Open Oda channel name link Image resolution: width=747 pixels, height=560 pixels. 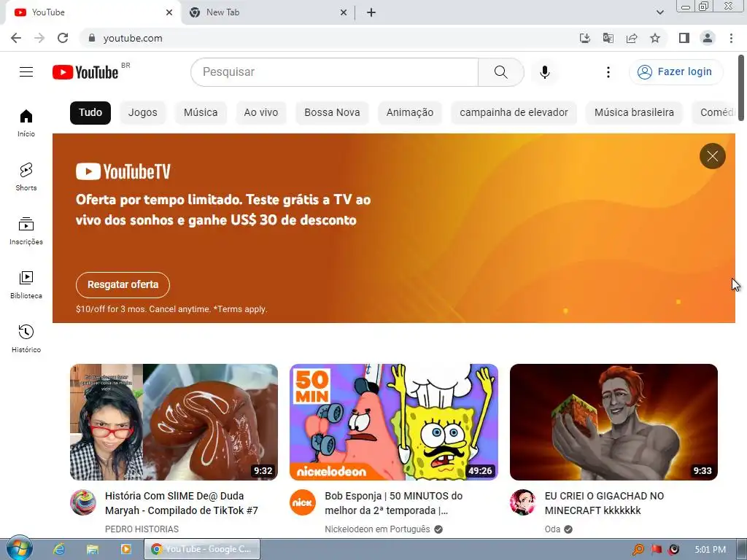[x=552, y=529]
